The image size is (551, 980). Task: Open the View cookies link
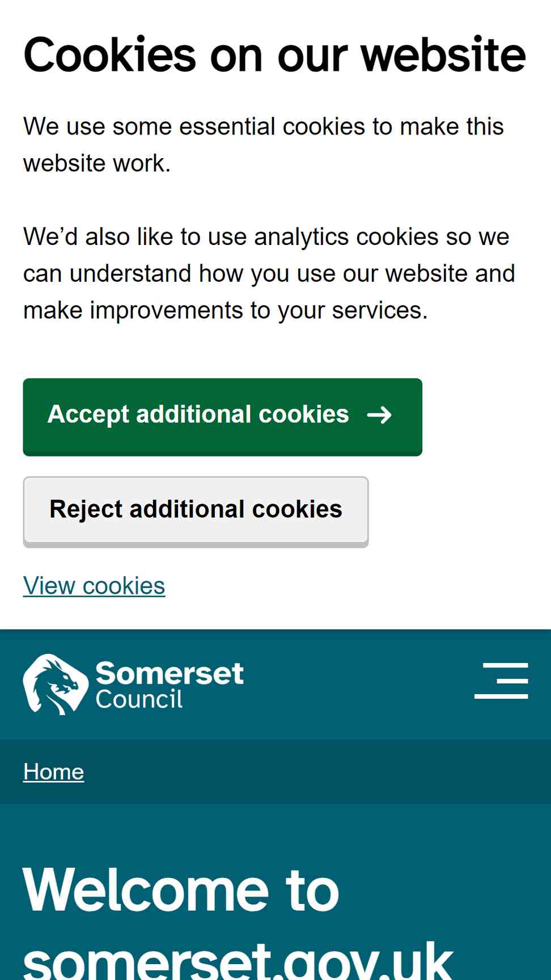[94, 586]
